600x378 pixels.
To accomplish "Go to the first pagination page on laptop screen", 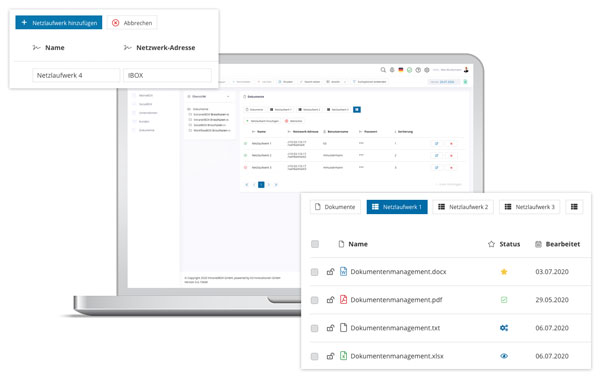I will tap(246, 185).
